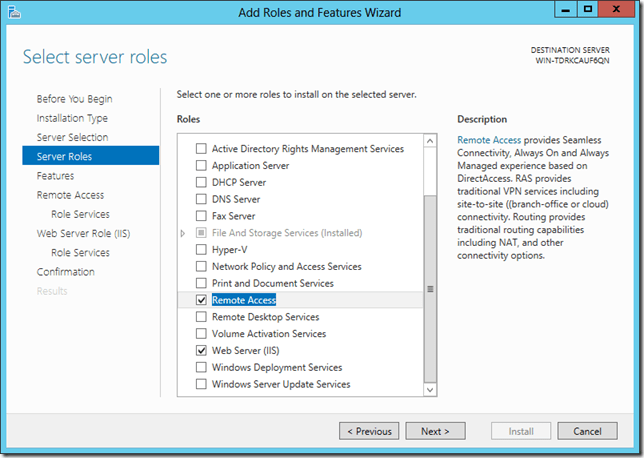The image size is (644, 458).
Task: Uncheck the Web Server (IIS) checkbox
Action: click(x=201, y=351)
